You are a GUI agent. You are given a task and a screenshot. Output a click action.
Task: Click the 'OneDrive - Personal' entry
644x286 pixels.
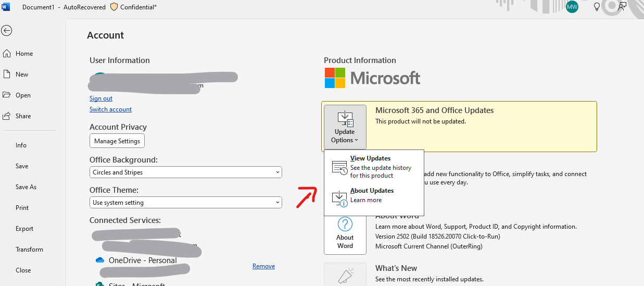[x=143, y=260]
